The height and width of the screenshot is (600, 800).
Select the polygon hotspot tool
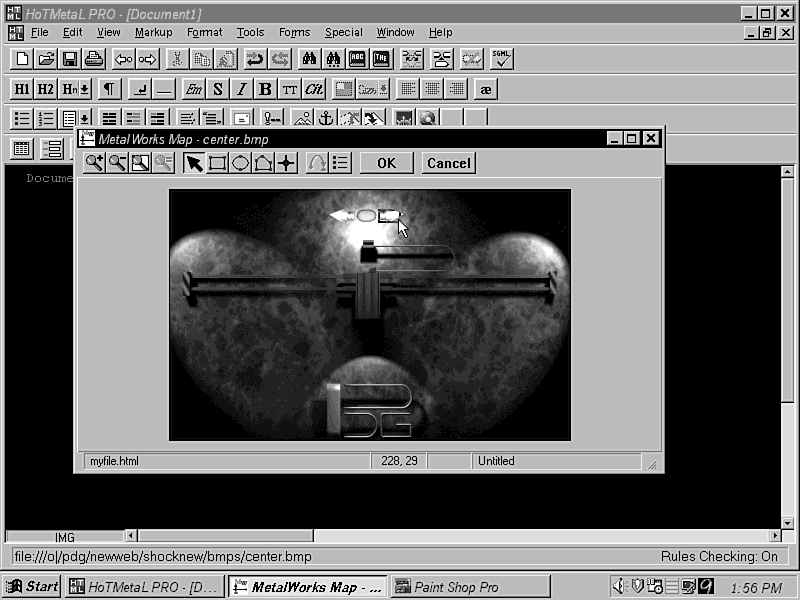tap(263, 163)
